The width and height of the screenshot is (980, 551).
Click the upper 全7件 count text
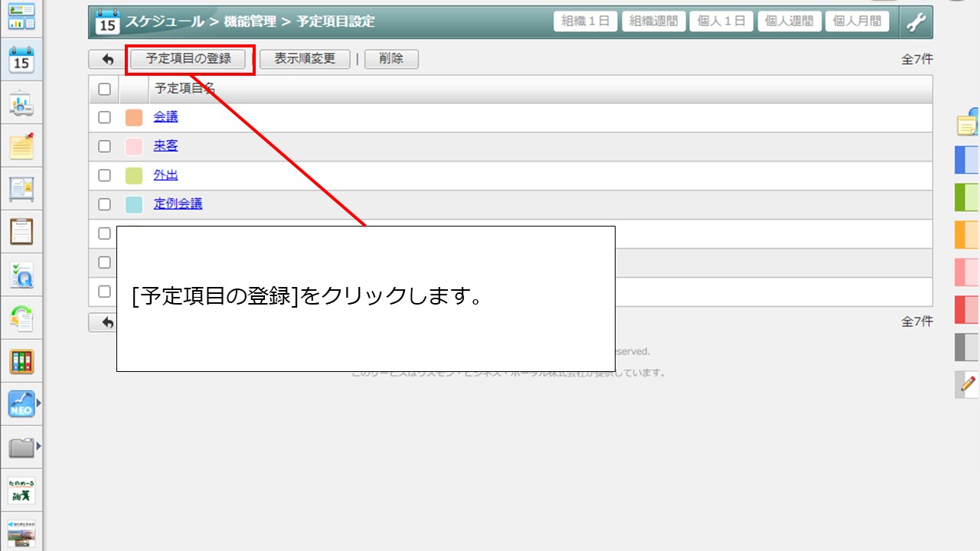(917, 60)
